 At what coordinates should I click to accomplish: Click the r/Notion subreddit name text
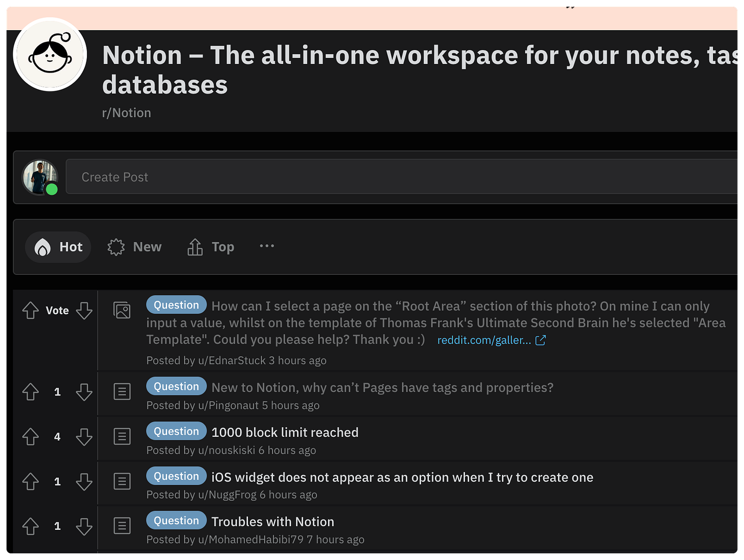click(127, 113)
